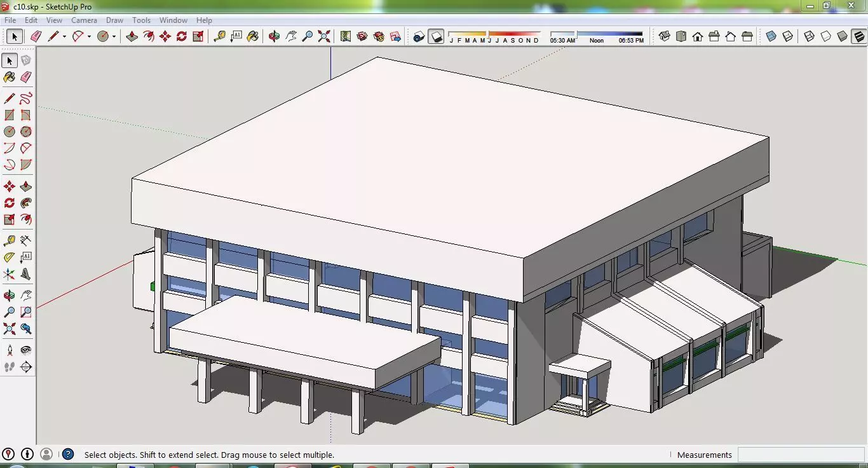The width and height of the screenshot is (868, 468).
Task: Select the 3D Text tool
Action: click(26, 274)
